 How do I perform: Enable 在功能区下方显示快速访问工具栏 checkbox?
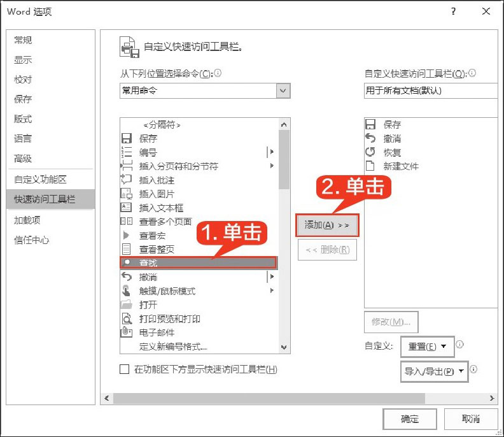[x=124, y=369]
